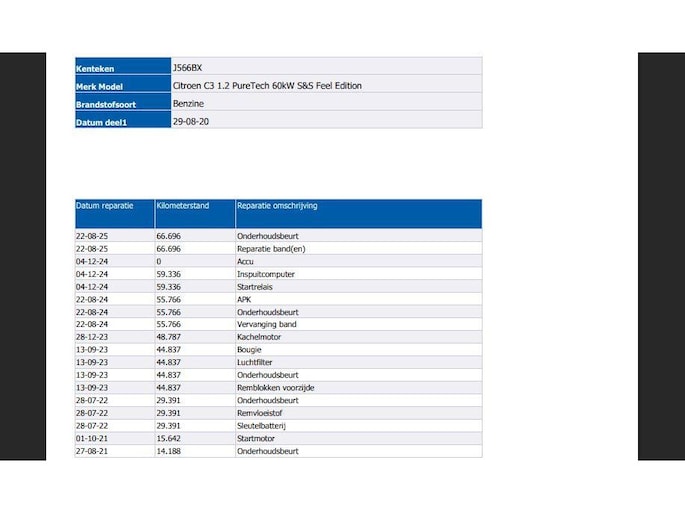Select the date value 29-08-20

[x=190, y=121]
